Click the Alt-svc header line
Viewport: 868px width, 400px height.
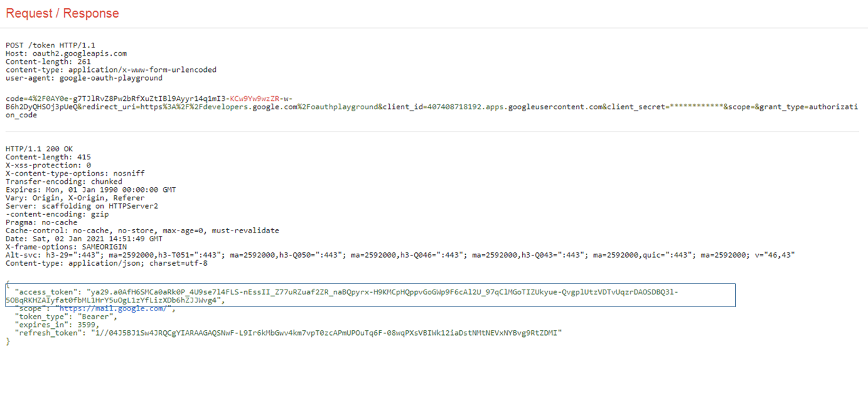click(x=400, y=255)
